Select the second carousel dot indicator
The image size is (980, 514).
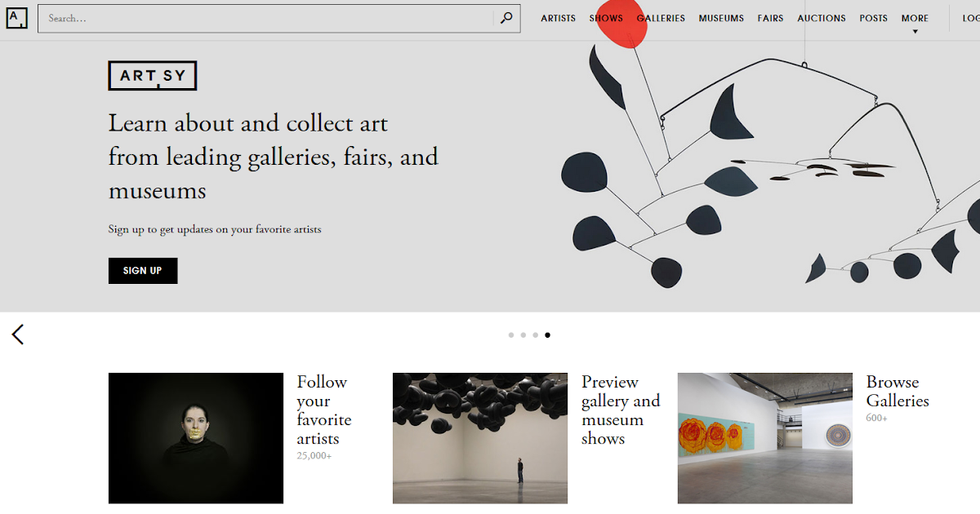[x=523, y=335]
